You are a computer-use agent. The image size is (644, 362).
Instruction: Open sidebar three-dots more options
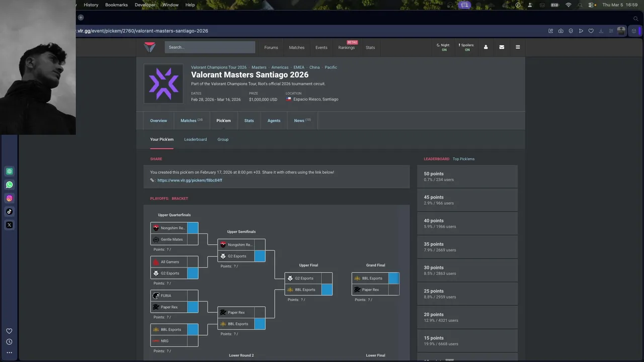(x=9, y=352)
